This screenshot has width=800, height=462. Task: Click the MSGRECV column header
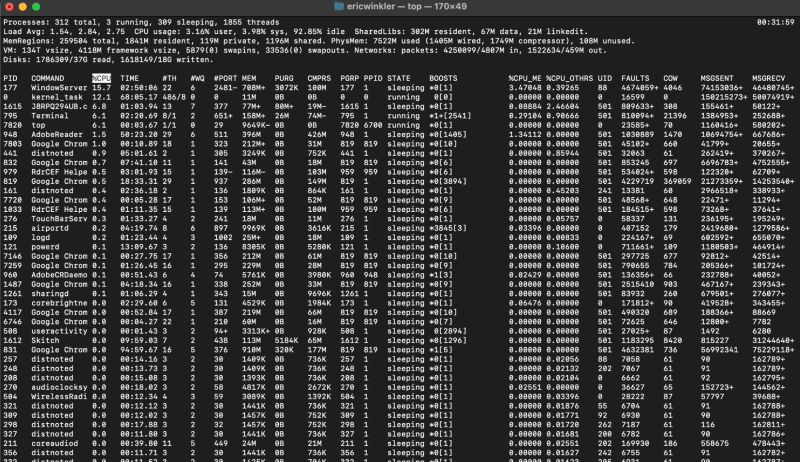tap(768, 78)
